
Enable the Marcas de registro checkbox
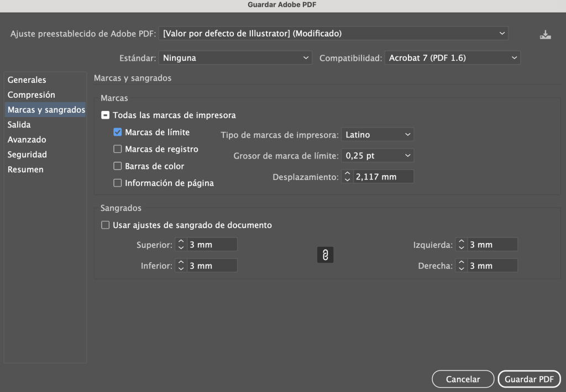(x=117, y=149)
